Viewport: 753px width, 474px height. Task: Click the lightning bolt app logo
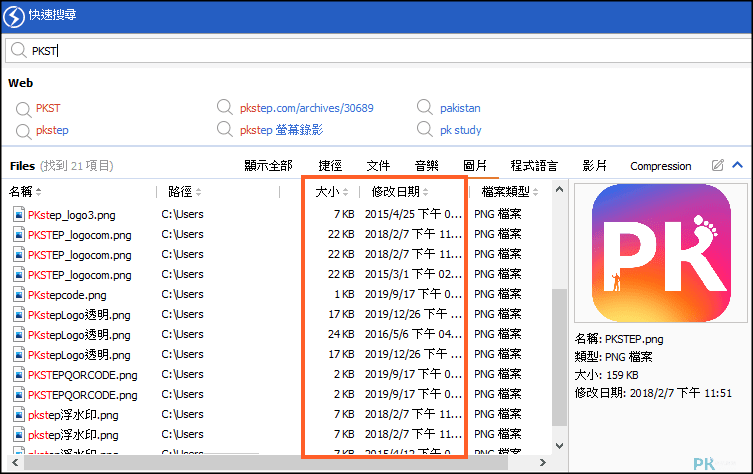(x=14, y=17)
